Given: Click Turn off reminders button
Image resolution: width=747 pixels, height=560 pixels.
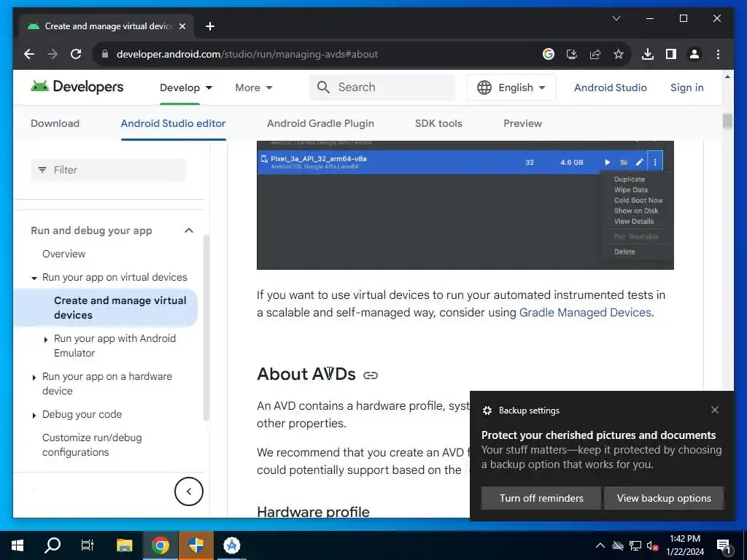Looking at the screenshot, I should 541,498.
